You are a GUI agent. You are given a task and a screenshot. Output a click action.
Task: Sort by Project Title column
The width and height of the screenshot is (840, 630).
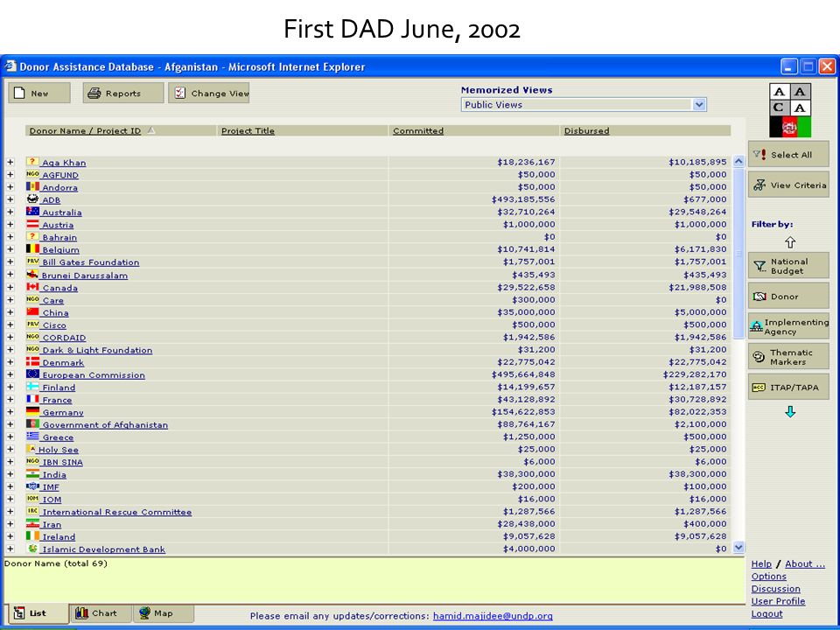tap(248, 130)
